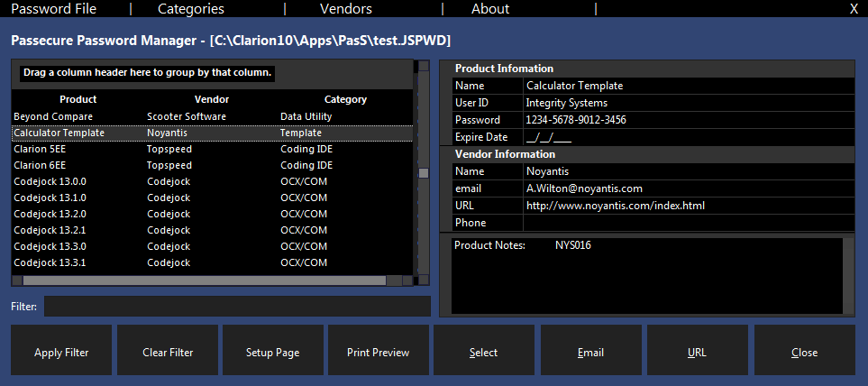
Task: Click the Category column header
Action: (x=345, y=99)
